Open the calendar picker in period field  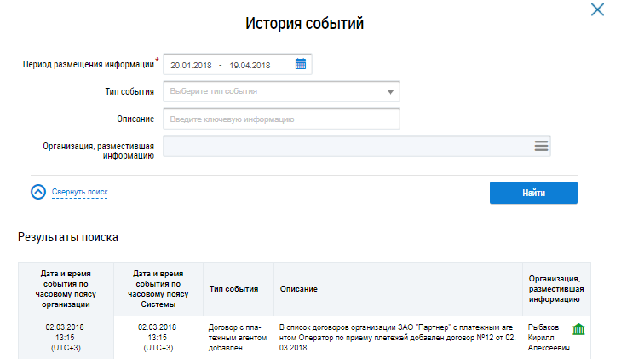(x=300, y=64)
